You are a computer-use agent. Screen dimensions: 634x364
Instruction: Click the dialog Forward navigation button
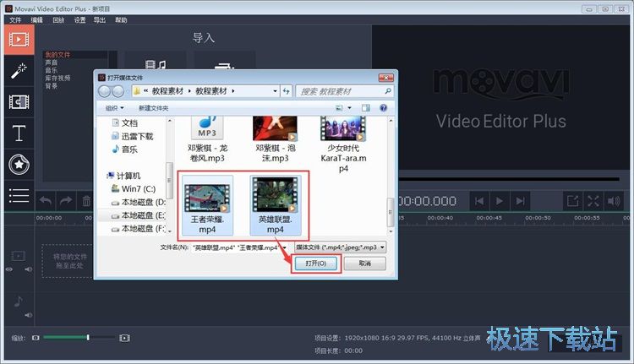pyautogui.click(x=118, y=91)
